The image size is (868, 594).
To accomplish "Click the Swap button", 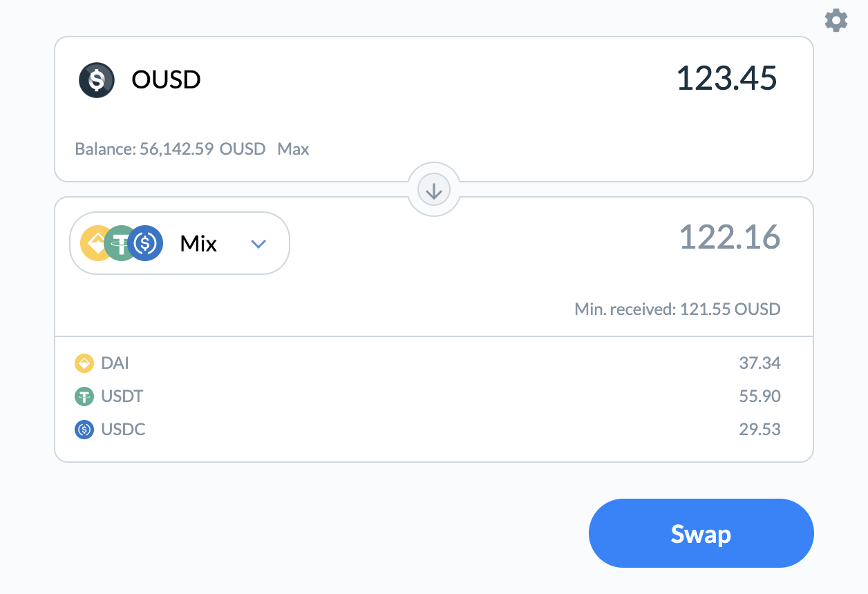I will pyautogui.click(x=701, y=533).
